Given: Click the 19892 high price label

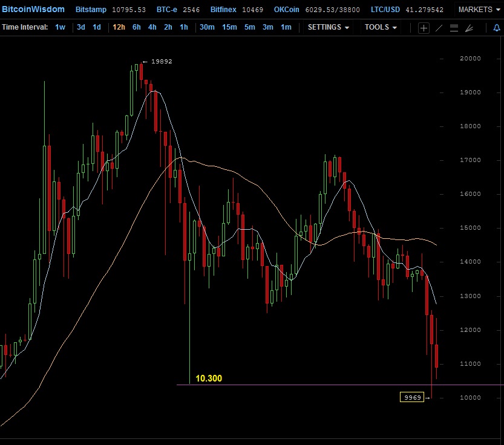Looking at the screenshot, I should (x=162, y=61).
